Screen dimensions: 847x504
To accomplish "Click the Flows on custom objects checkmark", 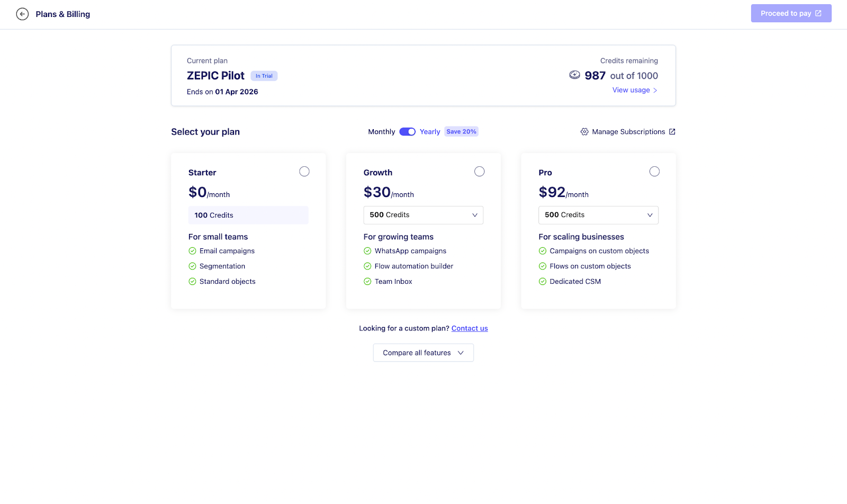I will tap(543, 266).
